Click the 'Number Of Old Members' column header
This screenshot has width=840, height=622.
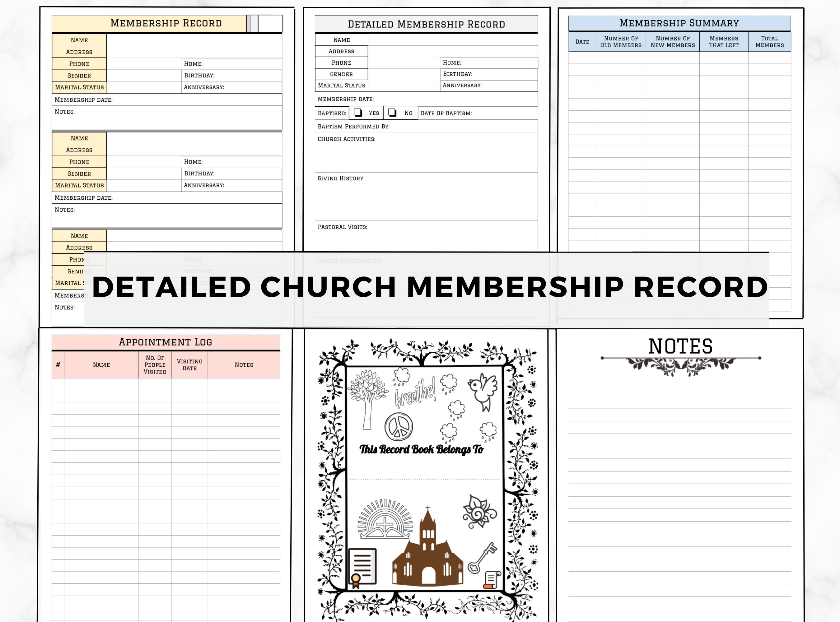pyautogui.click(x=621, y=42)
